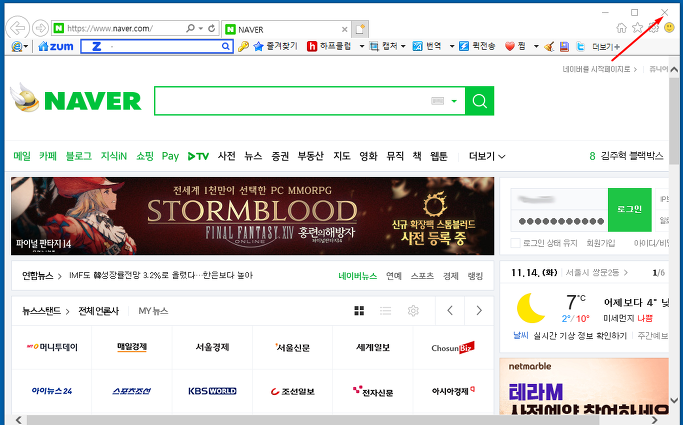Open 더보기+ on the zum toolbar

(x=605, y=47)
